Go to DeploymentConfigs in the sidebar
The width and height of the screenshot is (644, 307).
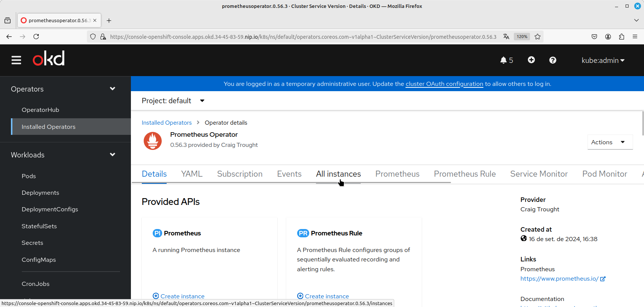point(50,209)
